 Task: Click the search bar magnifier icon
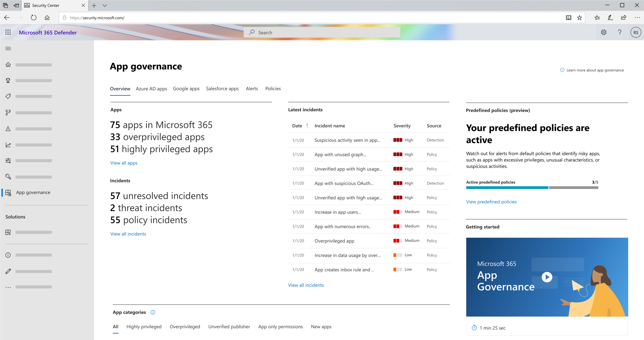(x=251, y=32)
